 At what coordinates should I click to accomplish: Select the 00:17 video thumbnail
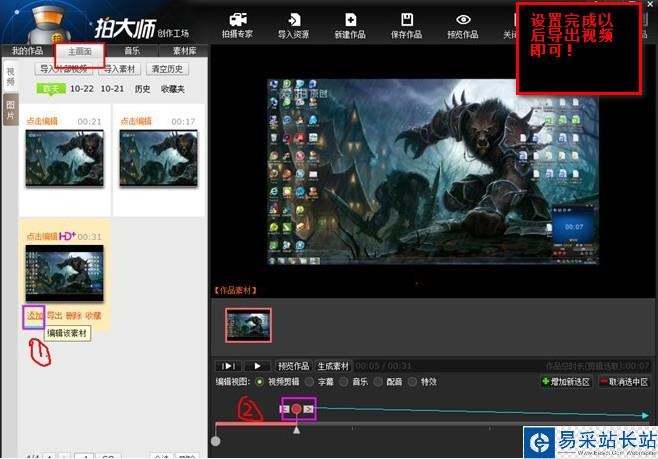click(x=159, y=158)
